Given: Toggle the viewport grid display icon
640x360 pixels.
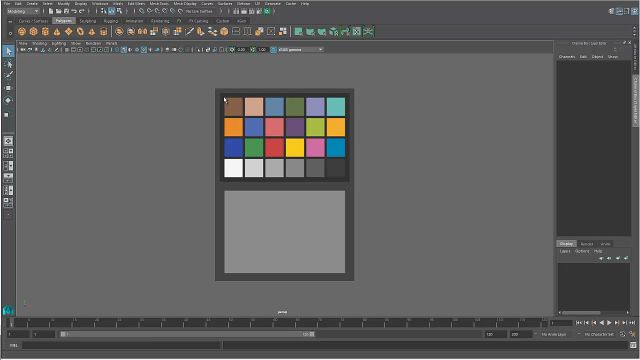Looking at the screenshot, I should (67, 50).
